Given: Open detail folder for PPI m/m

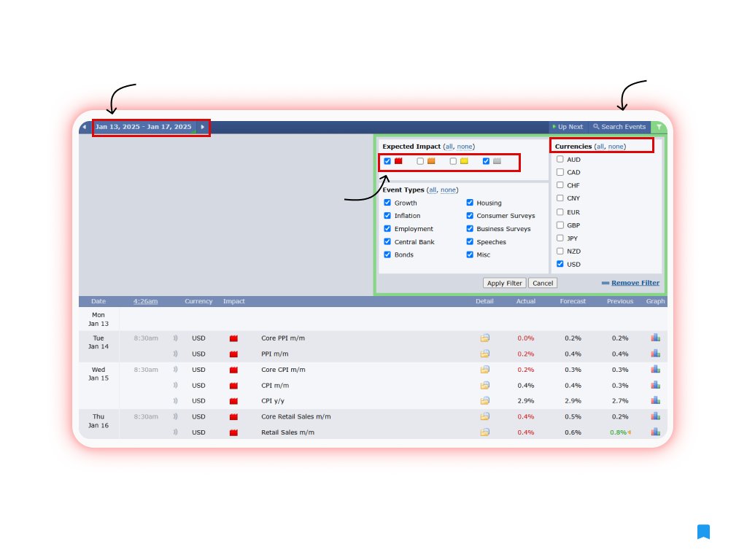Looking at the screenshot, I should click(484, 354).
